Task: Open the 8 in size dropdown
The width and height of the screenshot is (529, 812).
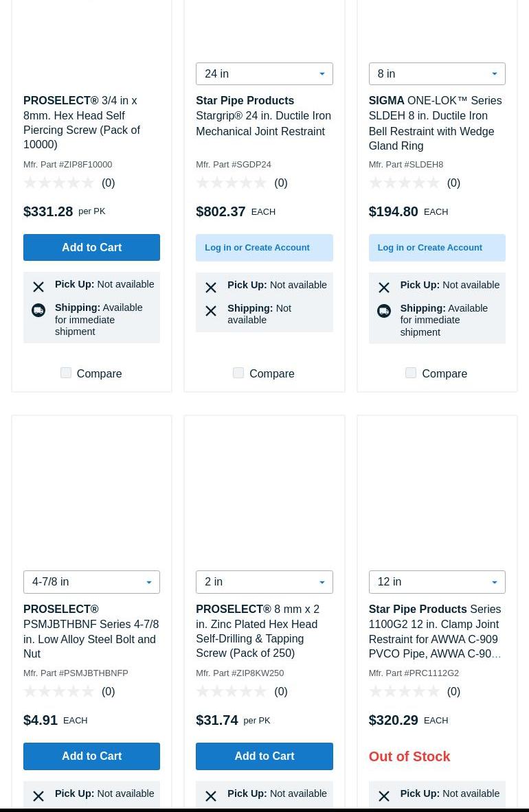Action: [436, 73]
